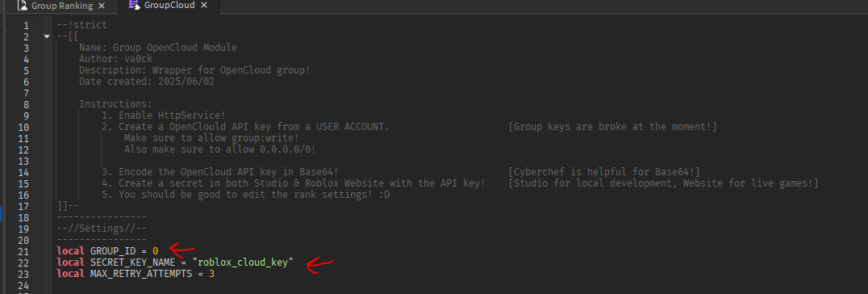This screenshot has width=868, height=294.
Task: Click the --//Settings//-- comment header
Action: coord(102,229)
